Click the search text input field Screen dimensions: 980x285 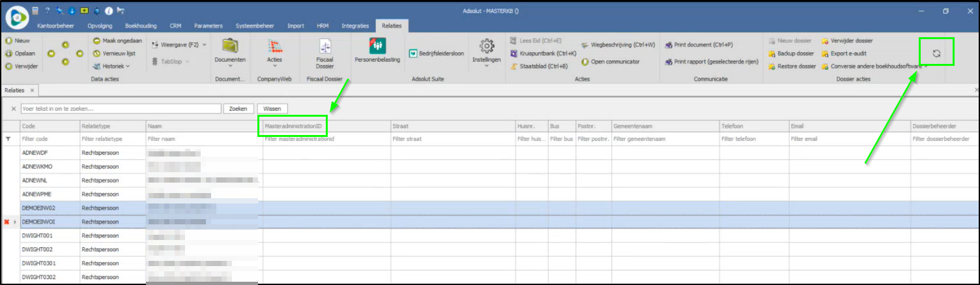121,108
